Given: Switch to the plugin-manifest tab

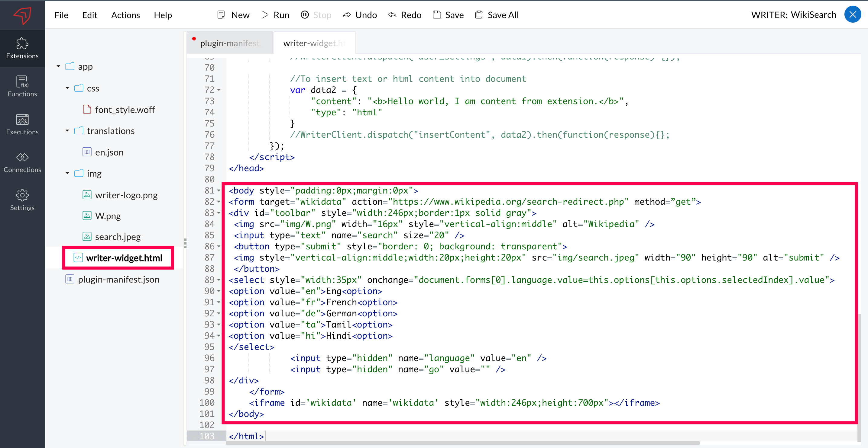Looking at the screenshot, I should 230,43.
